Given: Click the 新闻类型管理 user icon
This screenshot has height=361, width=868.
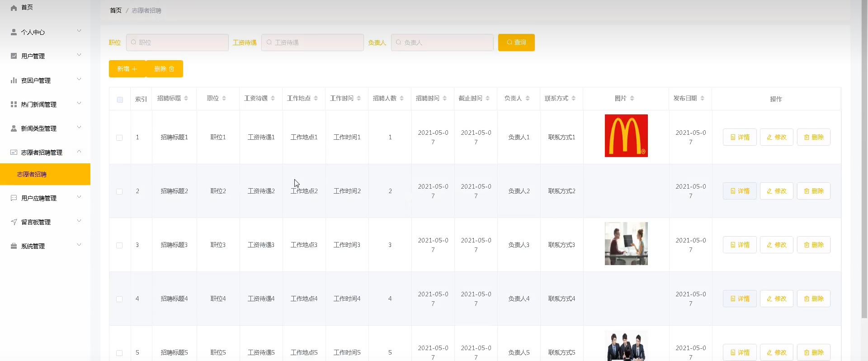Looking at the screenshot, I should (x=14, y=128).
